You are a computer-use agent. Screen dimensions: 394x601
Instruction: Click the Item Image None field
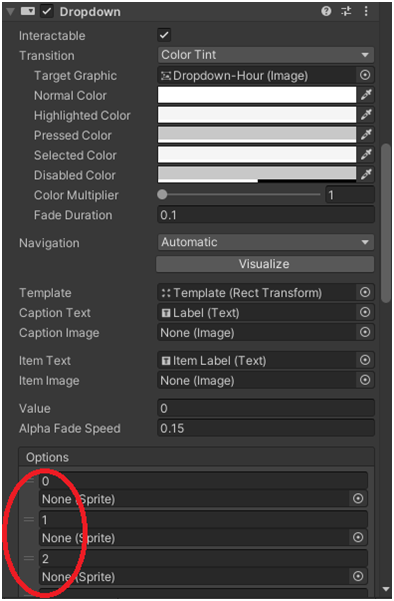[x=257, y=380]
